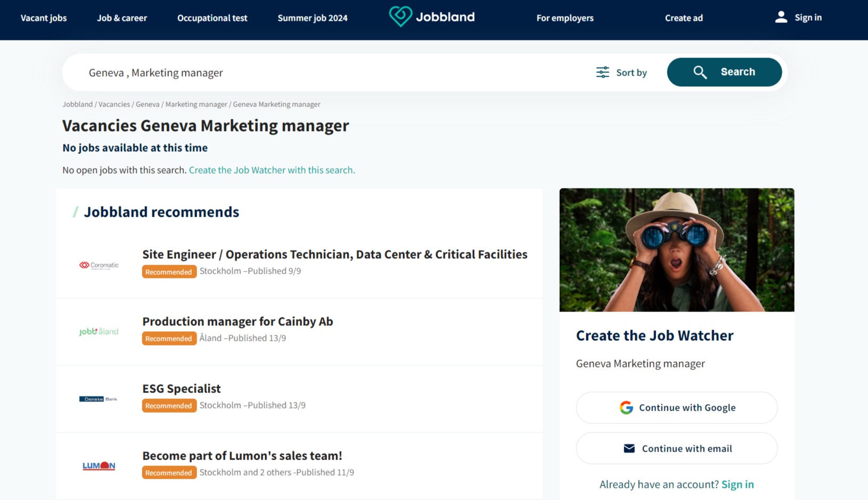The width and height of the screenshot is (868, 500).
Task: Click Recommended badge on ESG Specialist
Action: click(x=169, y=406)
